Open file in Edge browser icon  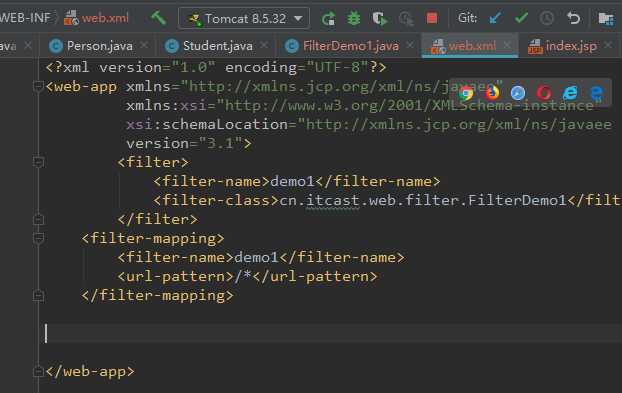pos(596,93)
